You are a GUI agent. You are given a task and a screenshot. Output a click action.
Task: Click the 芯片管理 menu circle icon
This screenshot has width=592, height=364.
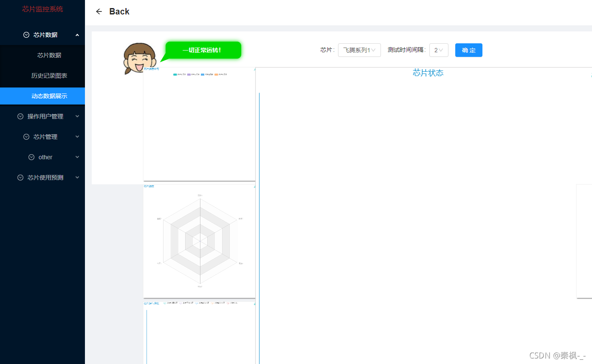pyautogui.click(x=26, y=137)
